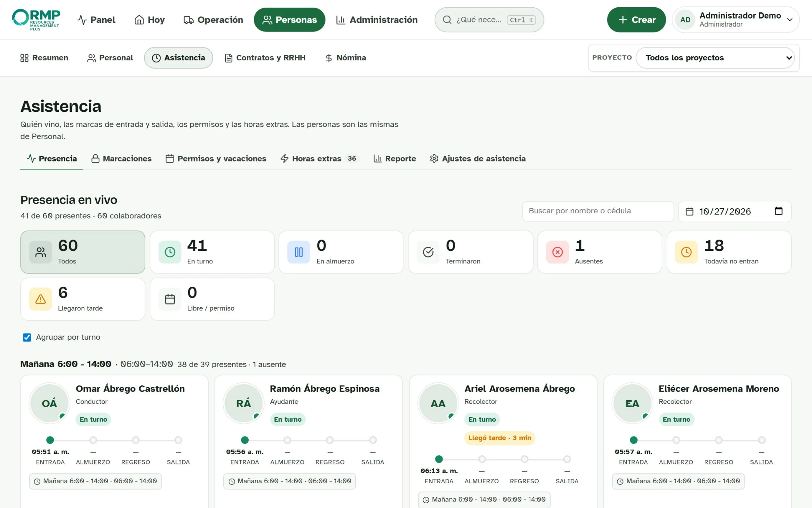Image resolution: width=812 pixels, height=508 pixels.
Task: Click the search magnifier icon
Action: [x=447, y=20]
